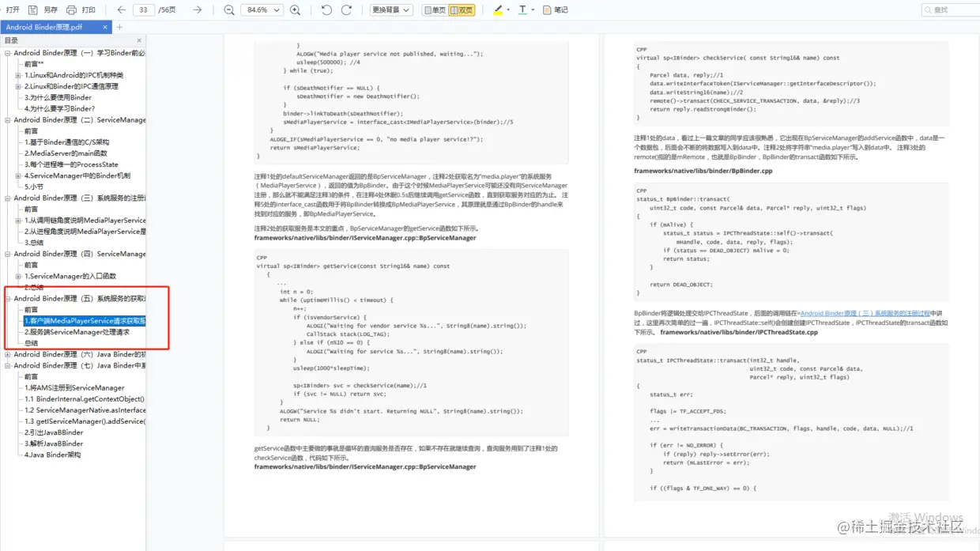Image resolution: width=980 pixels, height=551 pixels.
Task: Collapse Android Binder原理（一）tree node
Action: (8, 53)
